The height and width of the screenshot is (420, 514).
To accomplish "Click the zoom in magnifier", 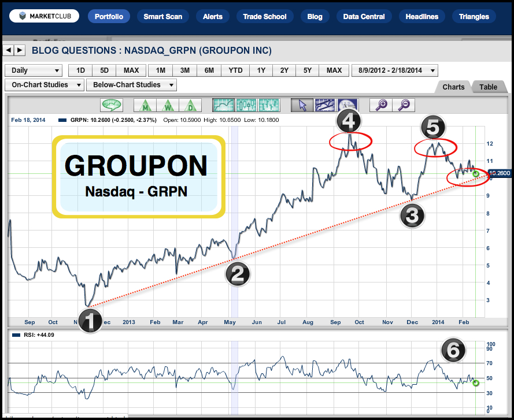I will [x=381, y=105].
